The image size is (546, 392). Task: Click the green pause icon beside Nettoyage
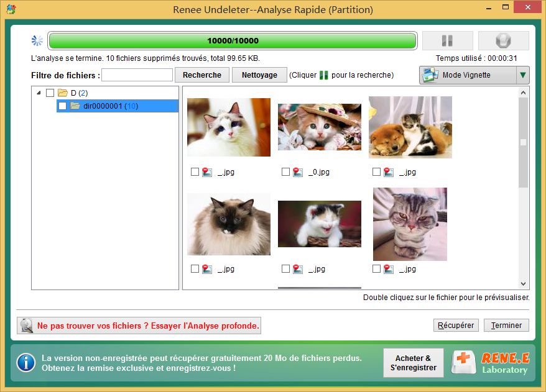click(323, 75)
